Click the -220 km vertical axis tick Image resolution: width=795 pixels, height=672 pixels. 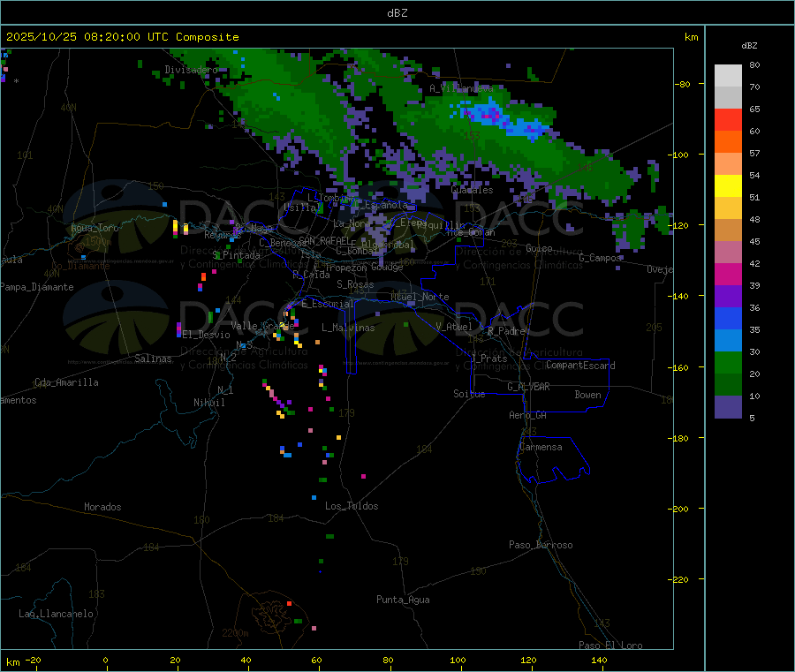680,580
